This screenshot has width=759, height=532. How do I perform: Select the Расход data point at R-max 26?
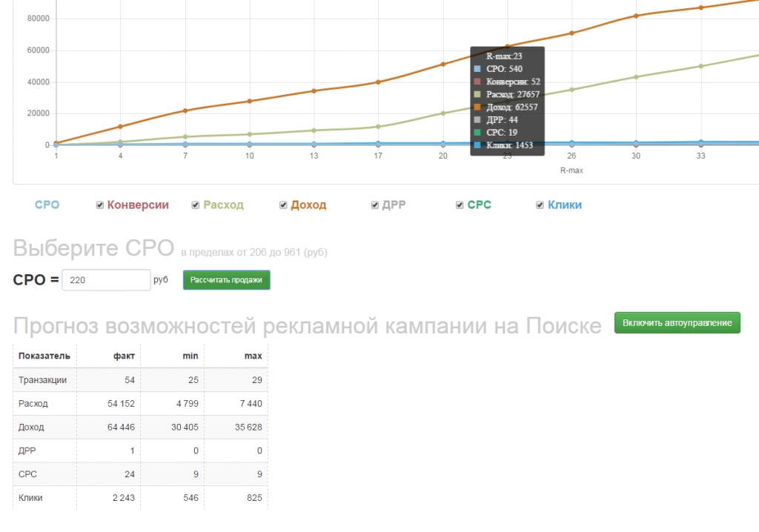pos(571,90)
